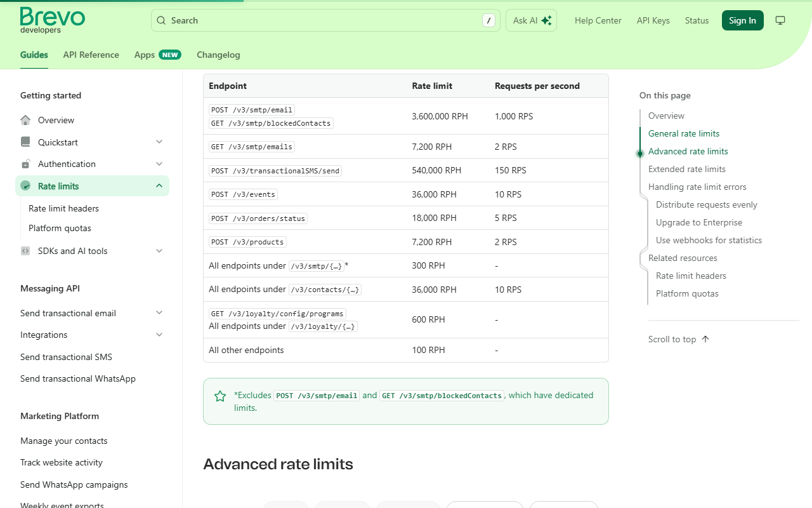Viewport: 812px width, 508px height.
Task: Expand the Quickstart section chevron
Action: pyautogui.click(x=159, y=142)
